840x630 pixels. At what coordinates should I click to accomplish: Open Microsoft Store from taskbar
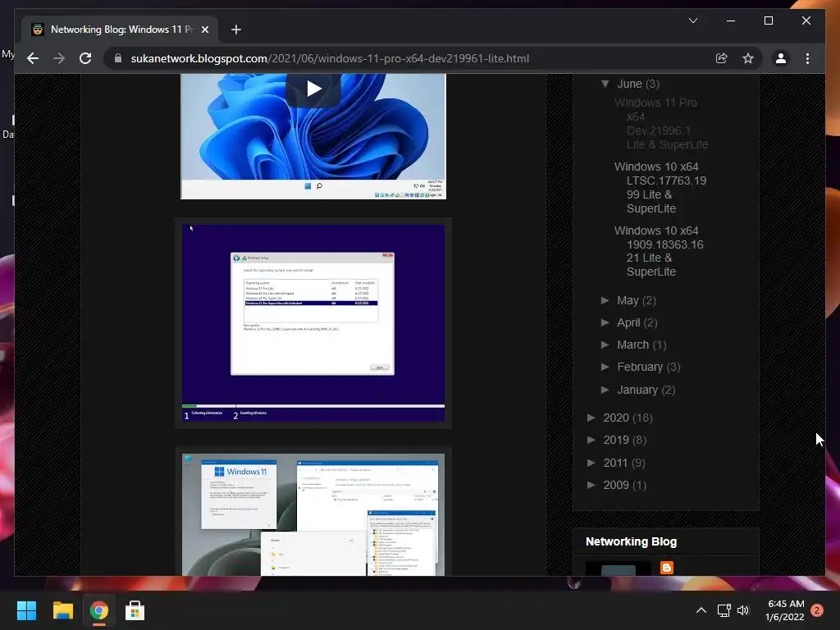pyautogui.click(x=135, y=610)
